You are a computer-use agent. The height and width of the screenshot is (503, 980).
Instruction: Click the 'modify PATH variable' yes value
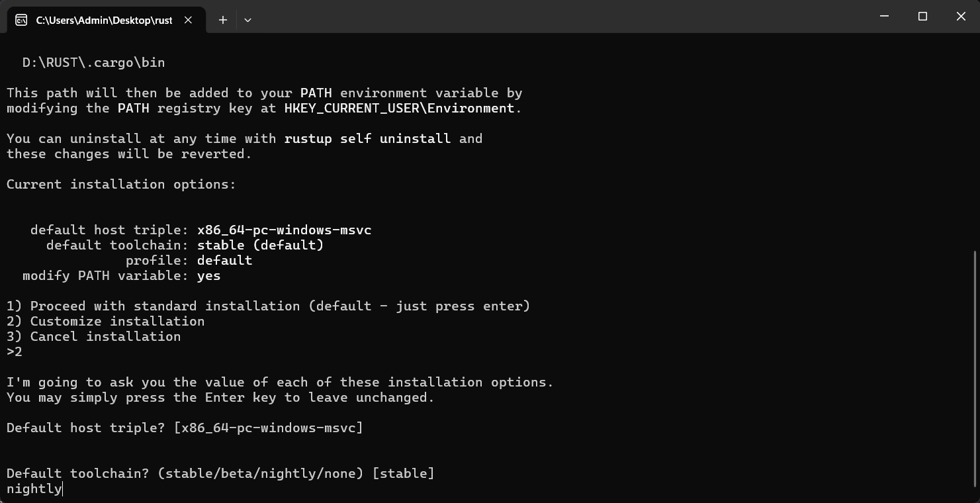[x=208, y=275]
